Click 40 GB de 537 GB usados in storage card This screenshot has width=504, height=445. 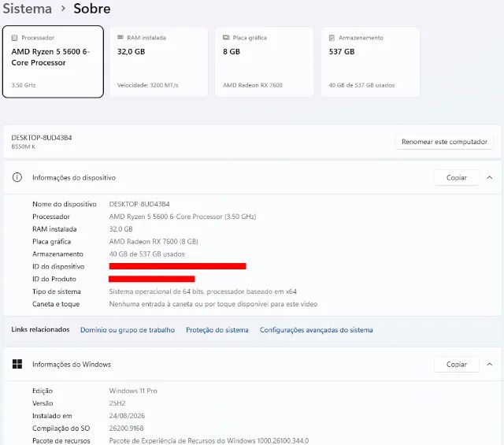tap(361, 85)
